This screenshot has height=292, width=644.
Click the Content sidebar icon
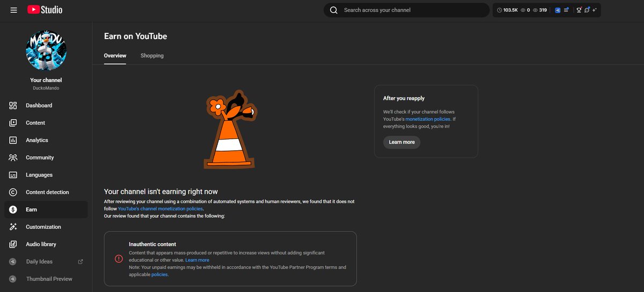pyautogui.click(x=13, y=123)
